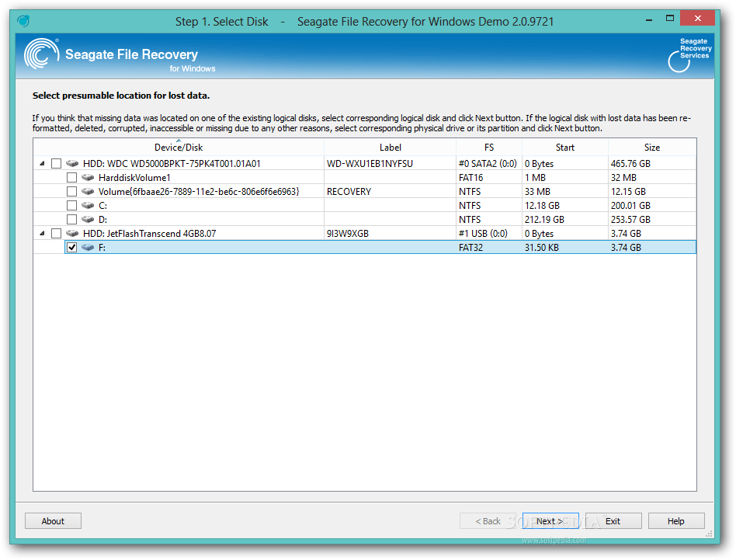Click the drive icon next to D: partition
Screen dimensions: 736x560
tap(87, 219)
